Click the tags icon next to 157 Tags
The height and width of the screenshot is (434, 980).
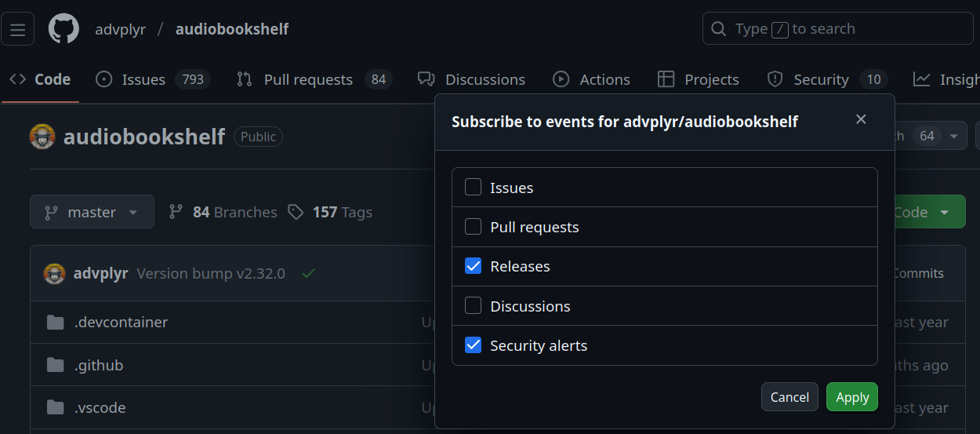click(x=296, y=212)
